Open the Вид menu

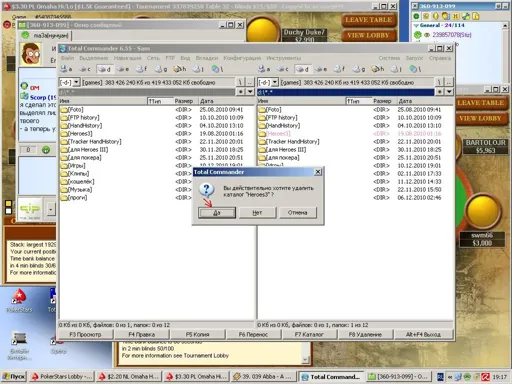click(x=185, y=58)
